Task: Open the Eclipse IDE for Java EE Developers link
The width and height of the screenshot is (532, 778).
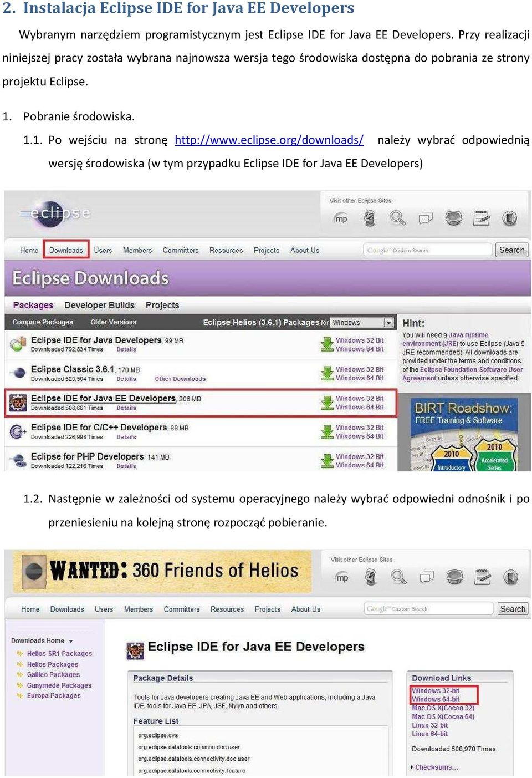Action: 103,398
